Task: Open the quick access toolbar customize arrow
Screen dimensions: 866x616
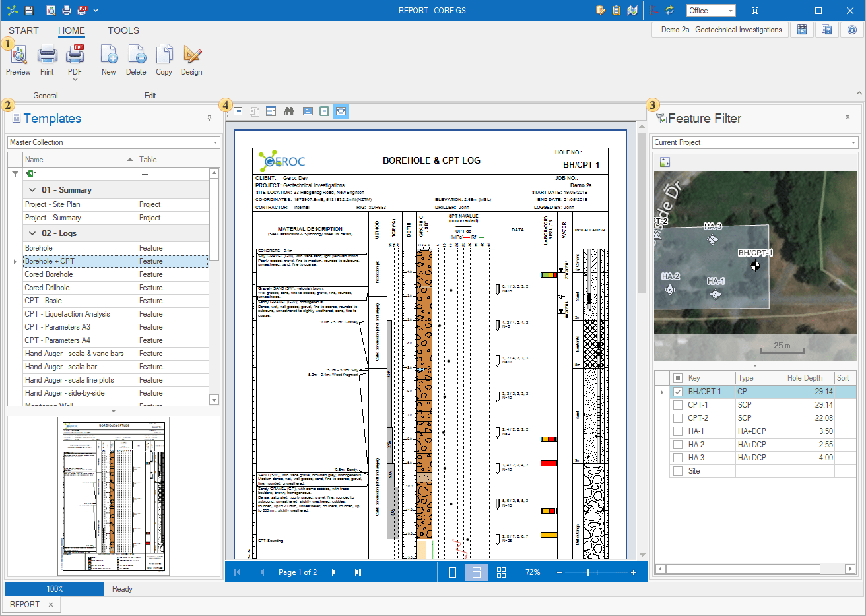Action: [x=96, y=11]
